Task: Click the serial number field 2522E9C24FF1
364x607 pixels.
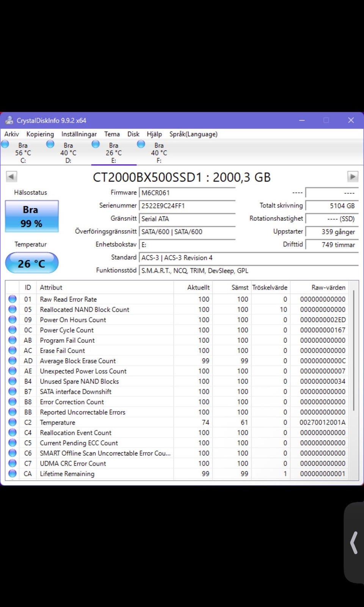Action: click(x=187, y=205)
